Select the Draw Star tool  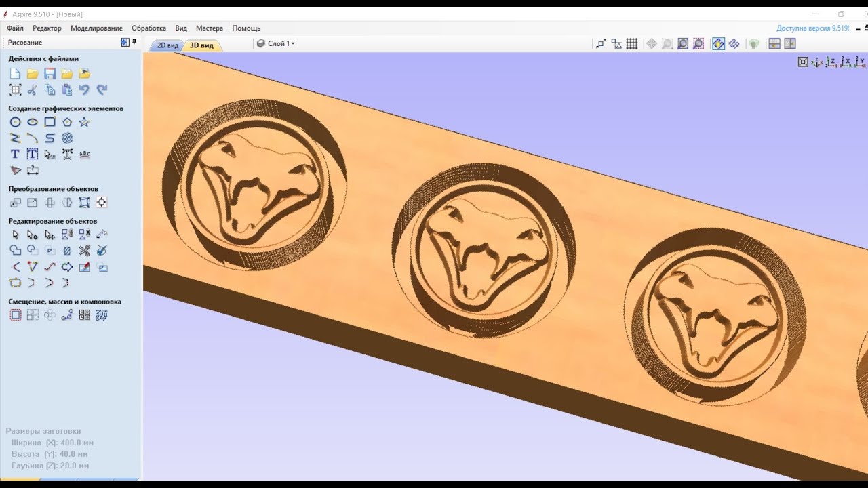(x=84, y=122)
